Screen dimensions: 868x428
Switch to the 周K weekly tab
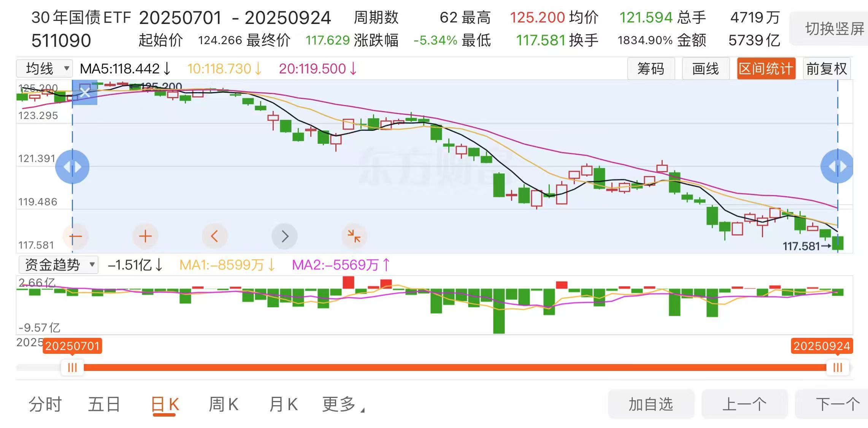pos(224,404)
